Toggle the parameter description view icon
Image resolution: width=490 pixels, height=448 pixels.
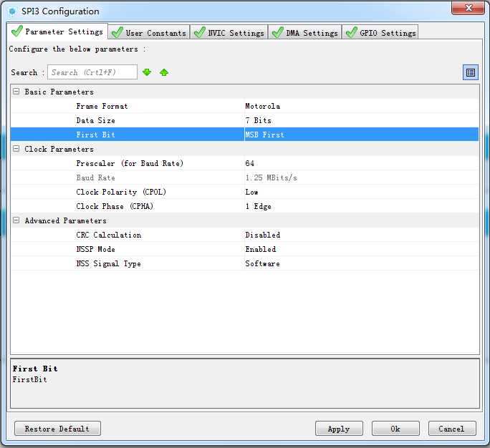pyautogui.click(x=471, y=72)
